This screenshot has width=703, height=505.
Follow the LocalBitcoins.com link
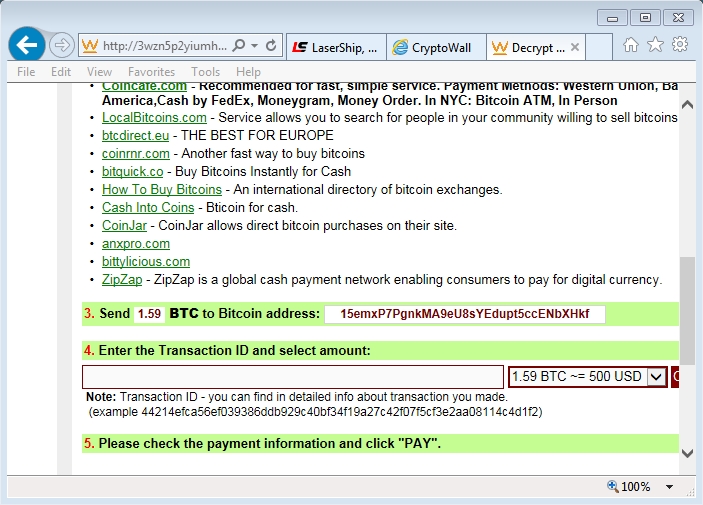click(154, 118)
